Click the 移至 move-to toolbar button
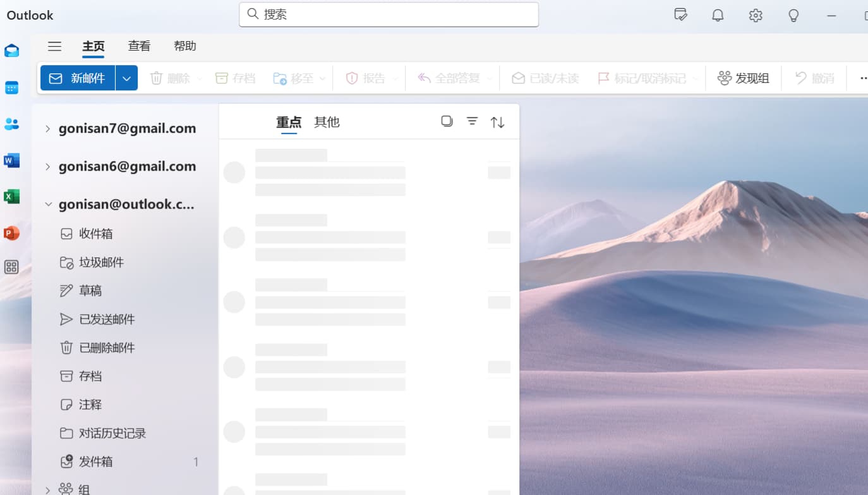 pos(293,78)
